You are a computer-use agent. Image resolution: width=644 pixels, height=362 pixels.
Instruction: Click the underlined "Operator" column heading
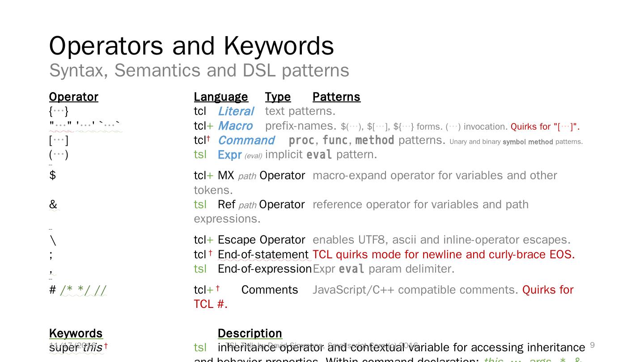73,97
